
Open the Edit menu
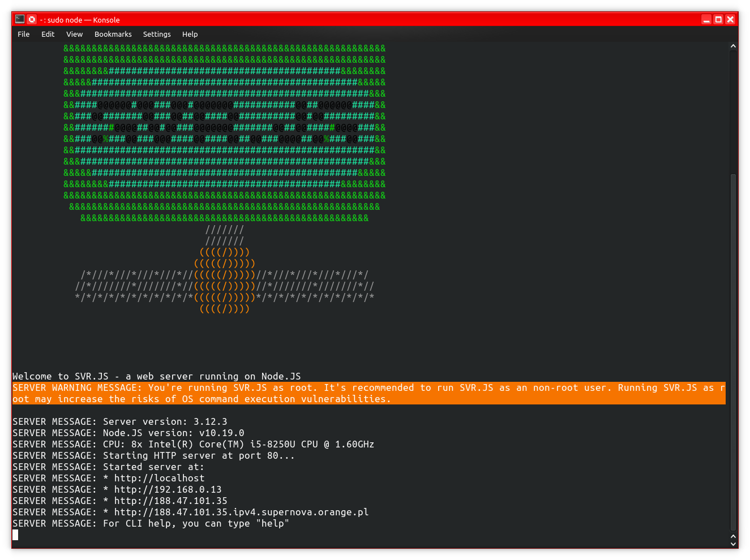48,35
